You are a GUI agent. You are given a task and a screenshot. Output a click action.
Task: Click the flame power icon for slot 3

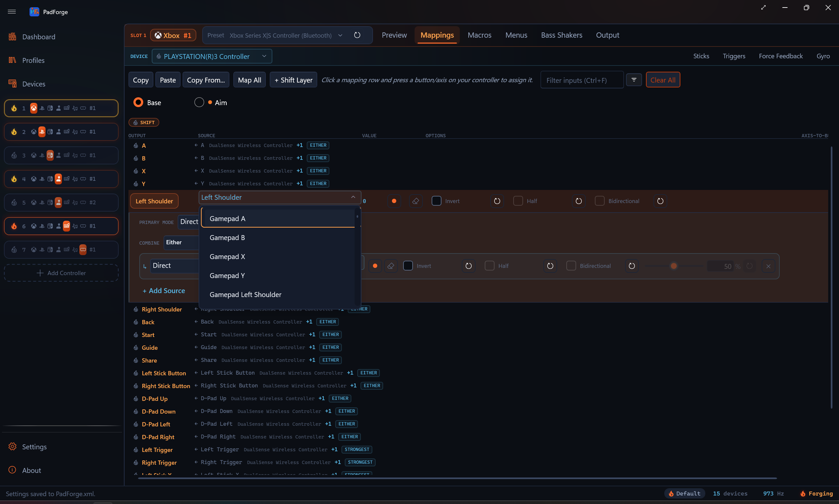coord(14,155)
